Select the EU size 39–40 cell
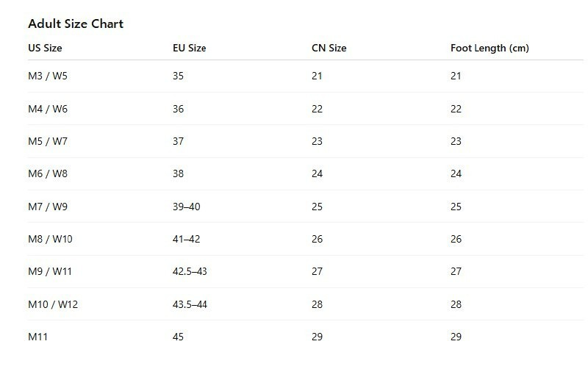This screenshot has height=380, width=588. click(x=187, y=207)
